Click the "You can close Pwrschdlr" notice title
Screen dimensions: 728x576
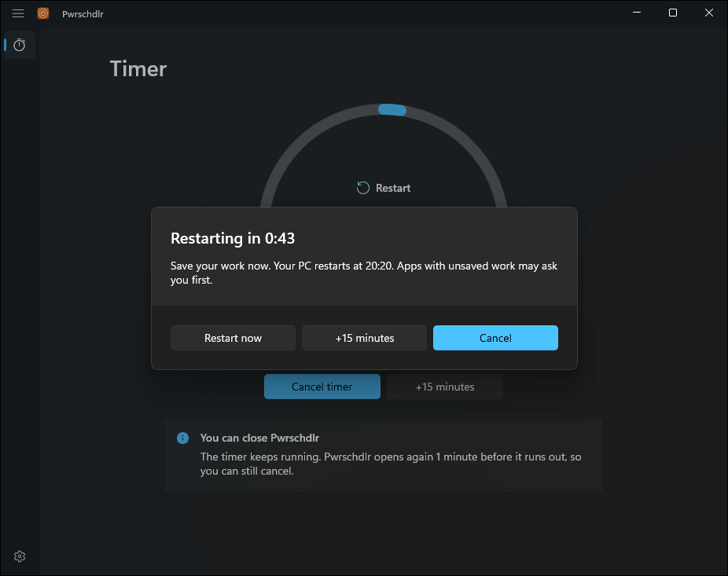(259, 438)
